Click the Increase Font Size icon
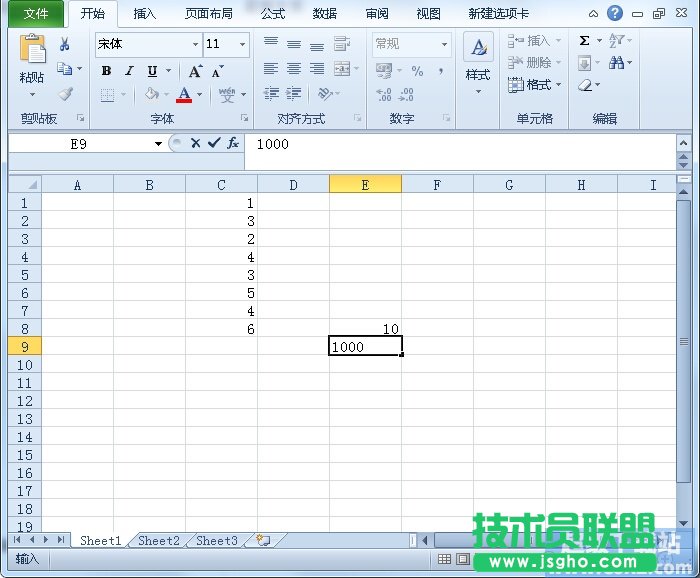Viewport: 700px width, 578px height. click(x=195, y=71)
